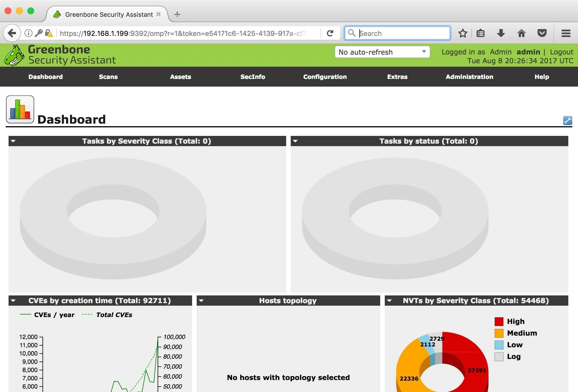Viewport: 578px width, 392px height.
Task: Click the red High segment labeled 27291
Action: click(477, 370)
